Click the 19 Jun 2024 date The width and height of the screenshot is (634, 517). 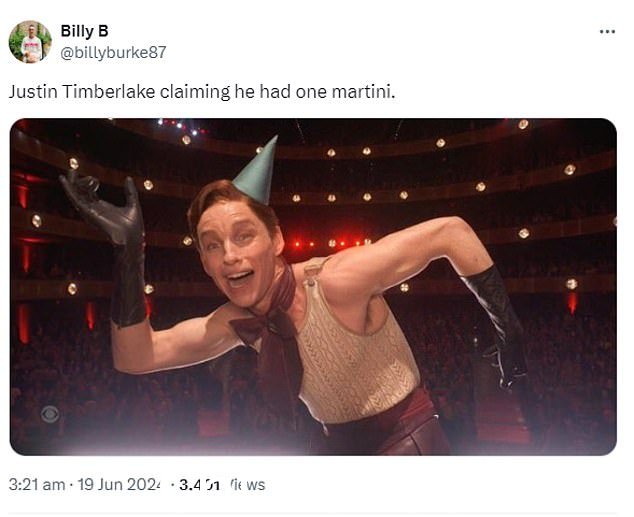119,484
